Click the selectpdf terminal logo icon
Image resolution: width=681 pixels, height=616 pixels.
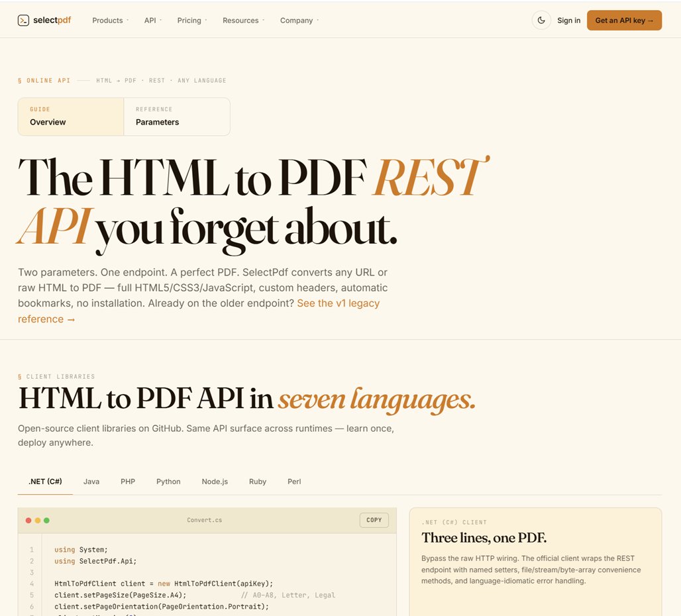pos(23,21)
